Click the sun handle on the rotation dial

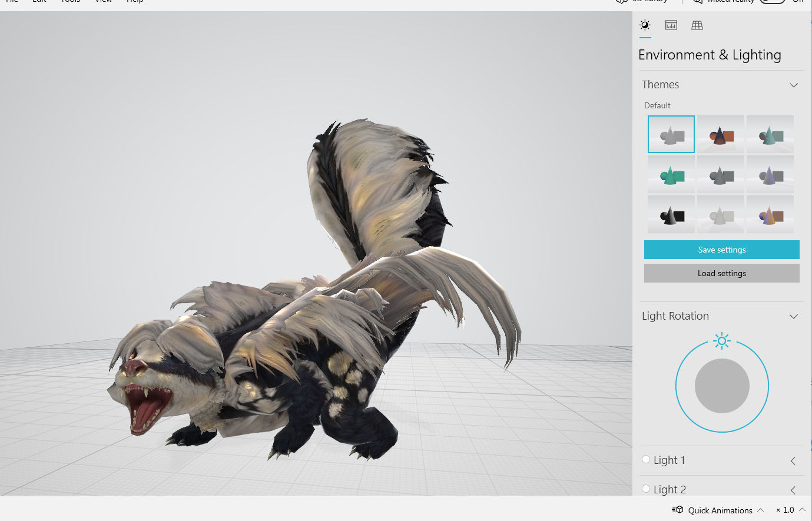tap(722, 340)
